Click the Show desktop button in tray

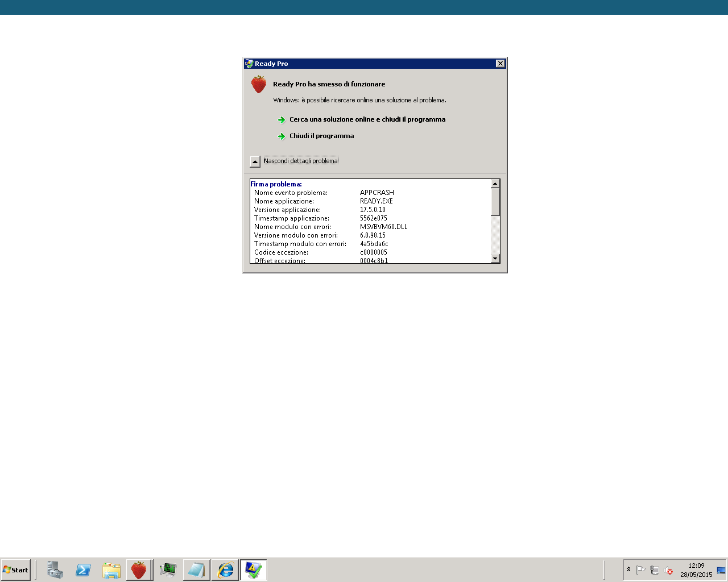(x=721, y=570)
